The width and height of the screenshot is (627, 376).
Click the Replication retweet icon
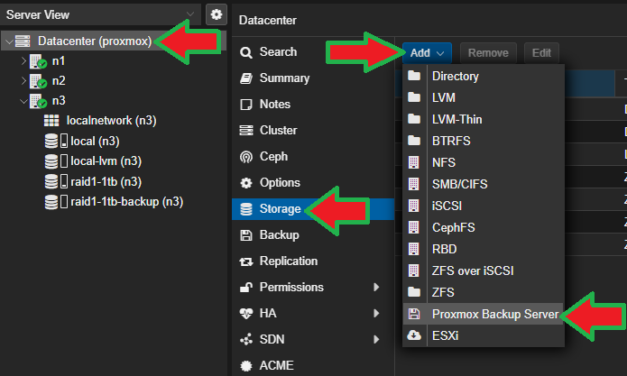246,262
